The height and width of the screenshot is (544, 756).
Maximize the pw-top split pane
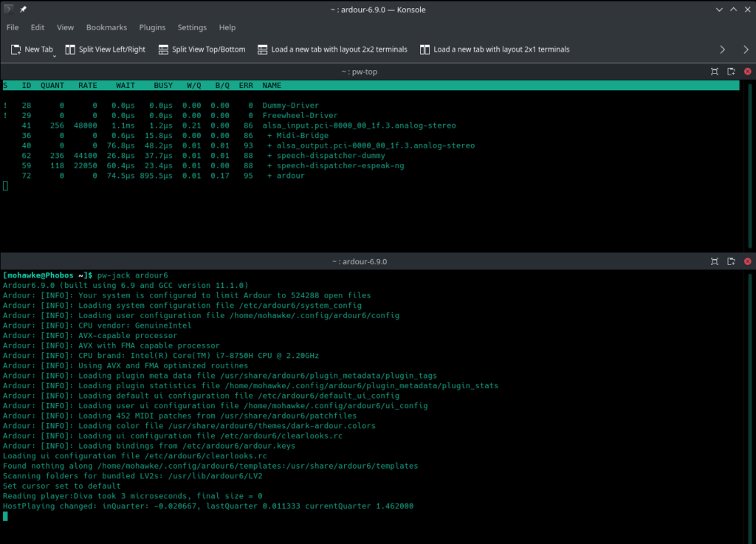coord(714,72)
